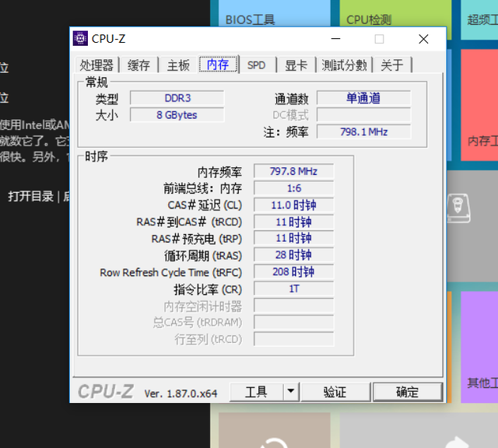
Task: Click the empty DC模式 field
Action: pos(363,115)
